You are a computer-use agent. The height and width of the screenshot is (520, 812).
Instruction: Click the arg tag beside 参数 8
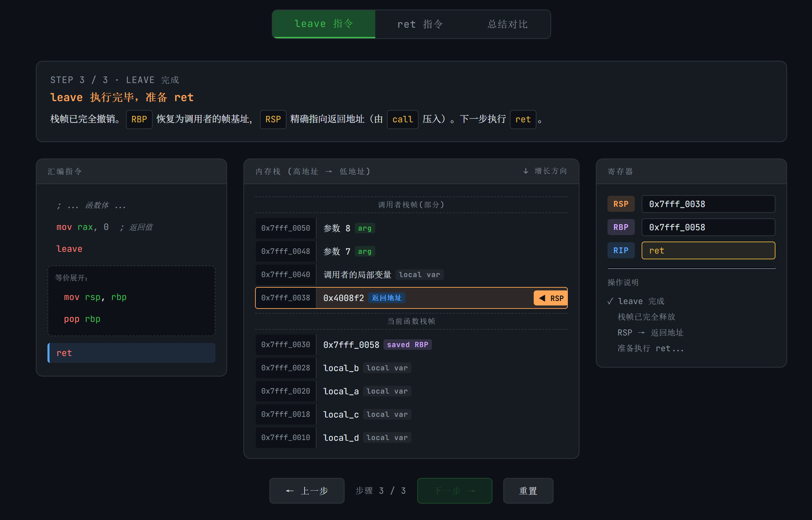364,228
